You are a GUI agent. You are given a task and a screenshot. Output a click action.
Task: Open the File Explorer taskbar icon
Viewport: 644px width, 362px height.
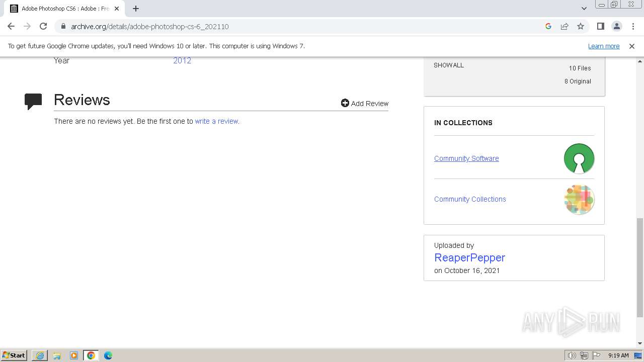click(x=57, y=355)
